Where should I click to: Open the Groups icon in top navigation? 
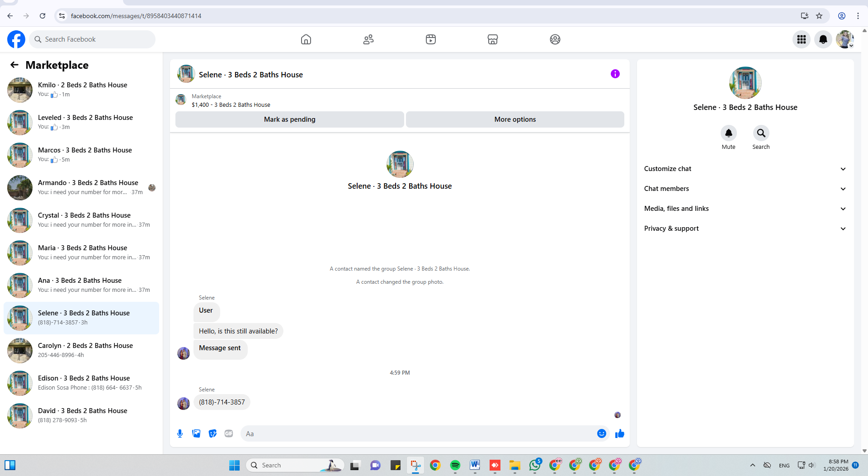pos(555,39)
